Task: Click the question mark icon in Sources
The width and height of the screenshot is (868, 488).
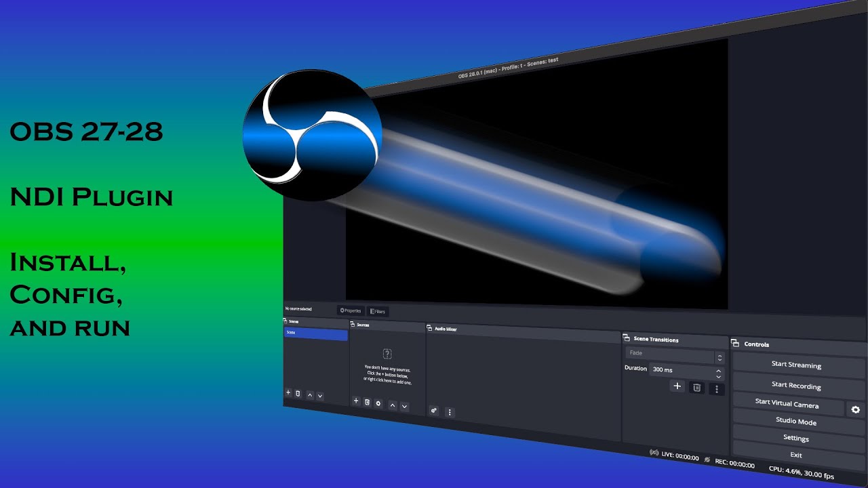Action: [x=387, y=354]
